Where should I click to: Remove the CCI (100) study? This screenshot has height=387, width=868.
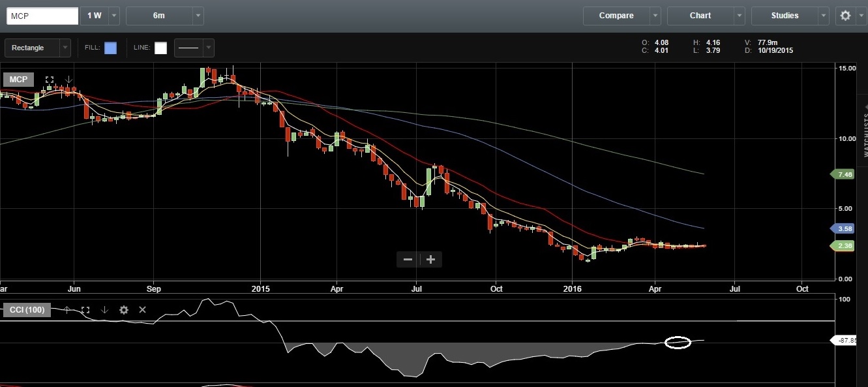point(142,309)
